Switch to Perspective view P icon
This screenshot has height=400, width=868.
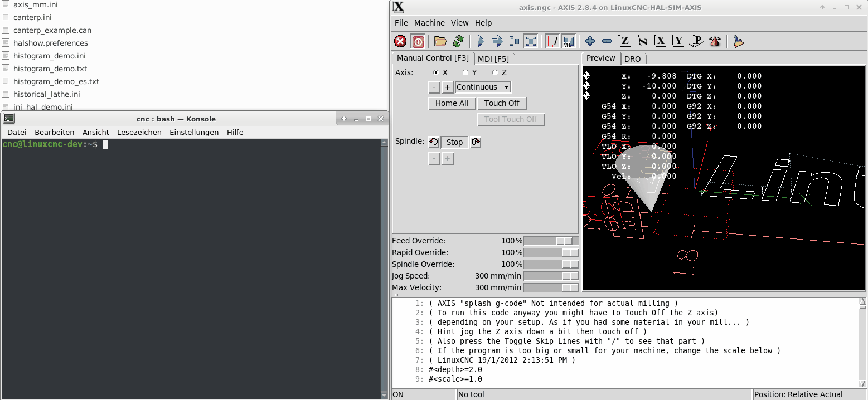point(697,41)
